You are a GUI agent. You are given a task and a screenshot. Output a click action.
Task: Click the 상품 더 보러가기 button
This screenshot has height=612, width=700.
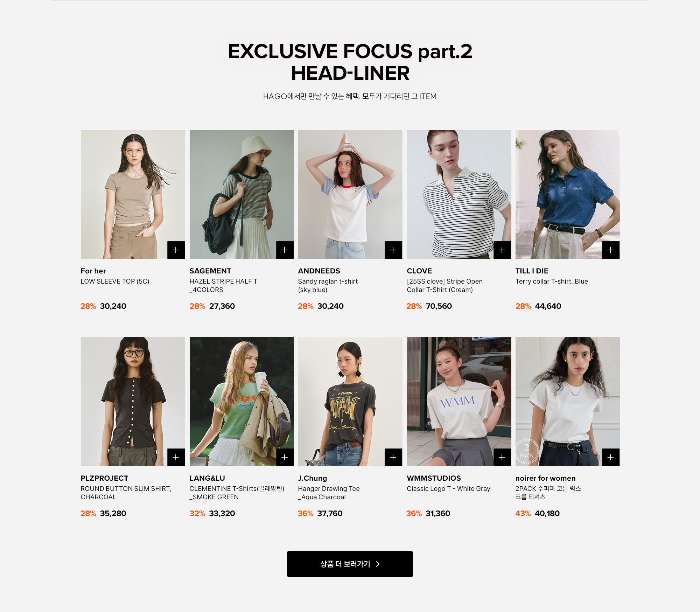point(350,564)
